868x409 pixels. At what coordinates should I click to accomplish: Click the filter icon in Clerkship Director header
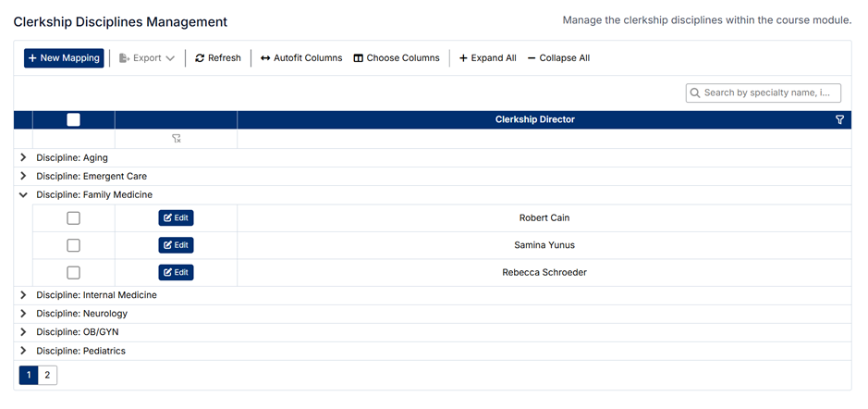pyautogui.click(x=839, y=120)
